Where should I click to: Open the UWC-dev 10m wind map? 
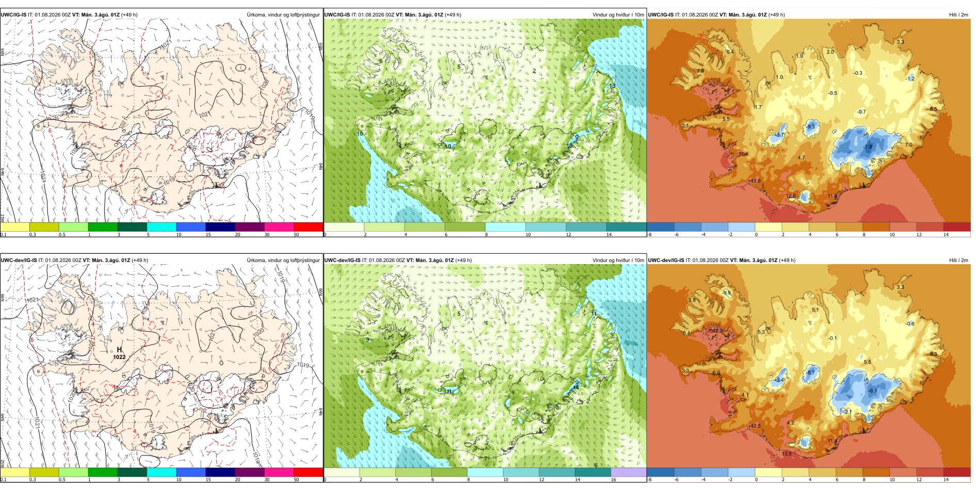click(x=485, y=366)
